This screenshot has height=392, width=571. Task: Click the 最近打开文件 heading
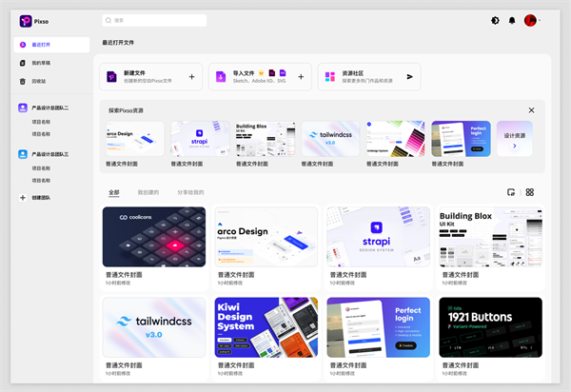point(118,43)
